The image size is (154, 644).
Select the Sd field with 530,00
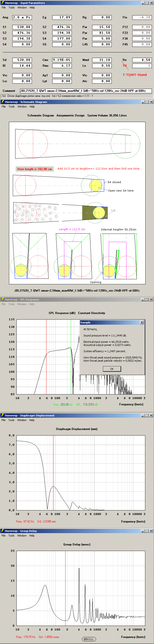tap(22, 60)
